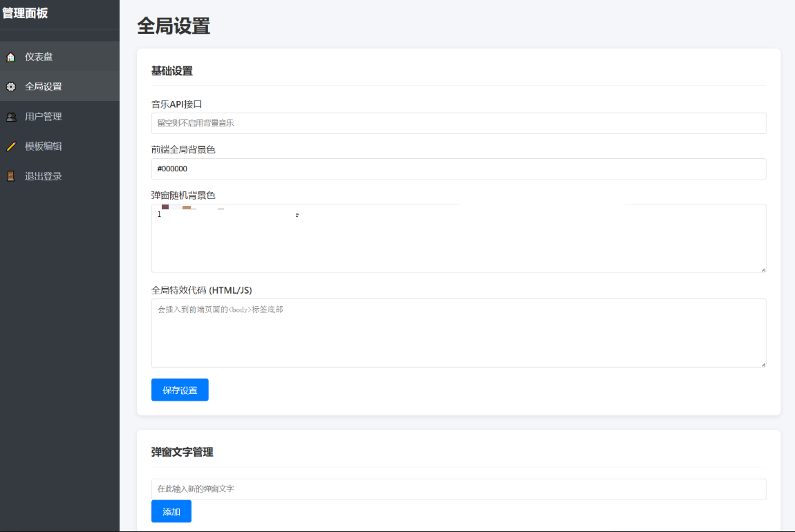Click the 全局特效代码 textarea resize handle
This screenshot has height=532, width=795.
[x=763, y=364]
